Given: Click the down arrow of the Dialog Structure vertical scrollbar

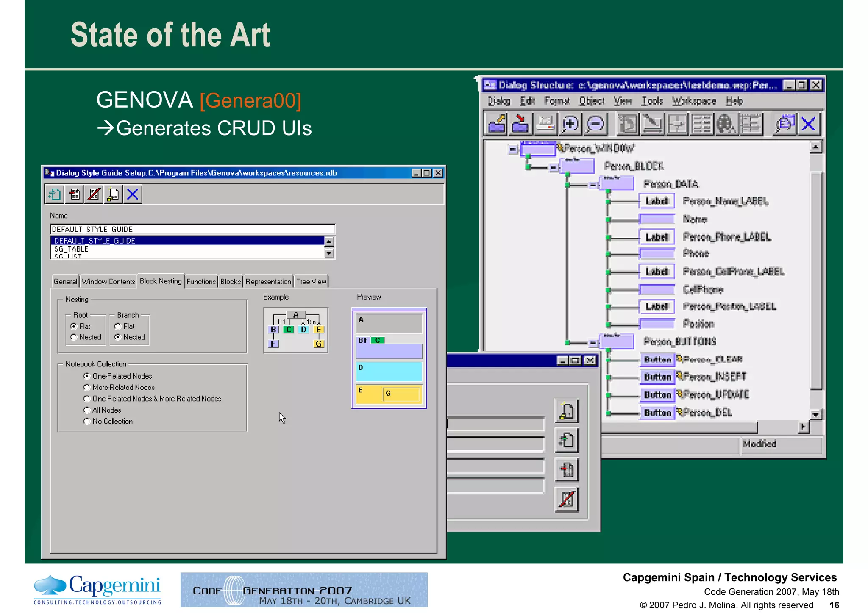Looking at the screenshot, I should click(815, 414).
